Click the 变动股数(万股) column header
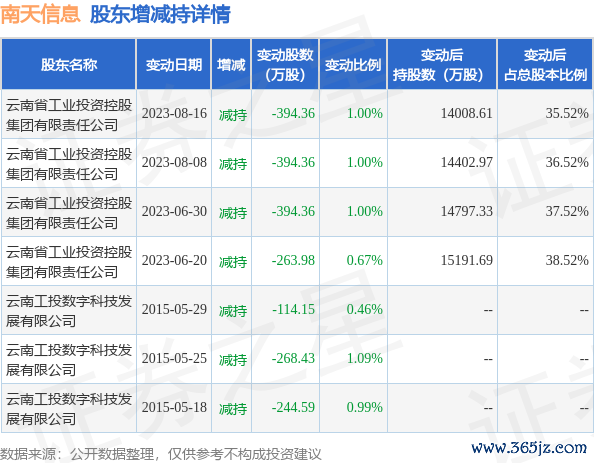This screenshot has height=463, width=594. pos(285,64)
